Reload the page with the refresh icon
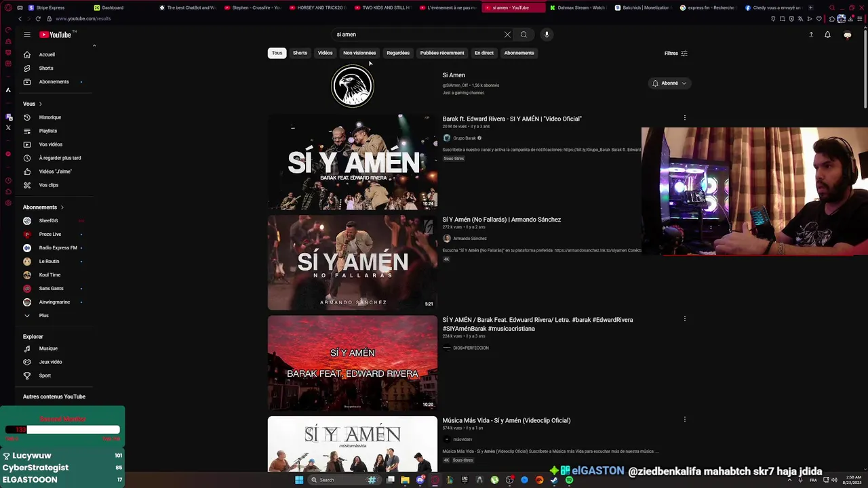 pos(38,18)
